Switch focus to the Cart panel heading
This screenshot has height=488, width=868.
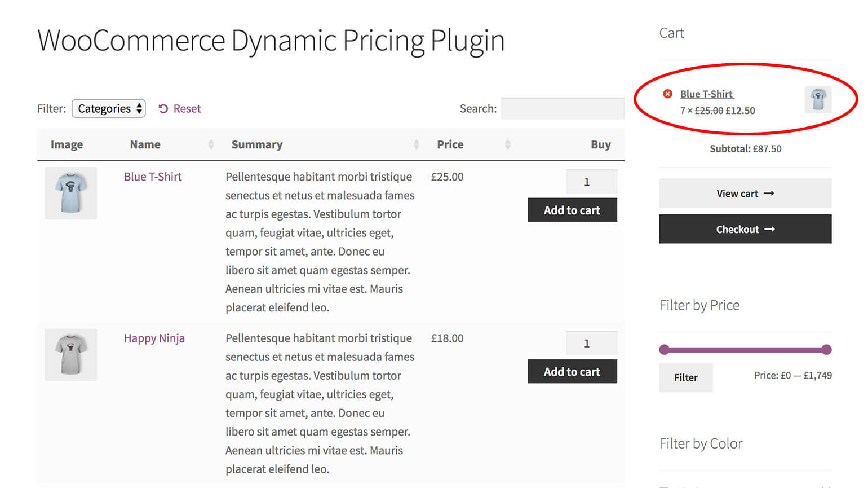[x=671, y=33]
